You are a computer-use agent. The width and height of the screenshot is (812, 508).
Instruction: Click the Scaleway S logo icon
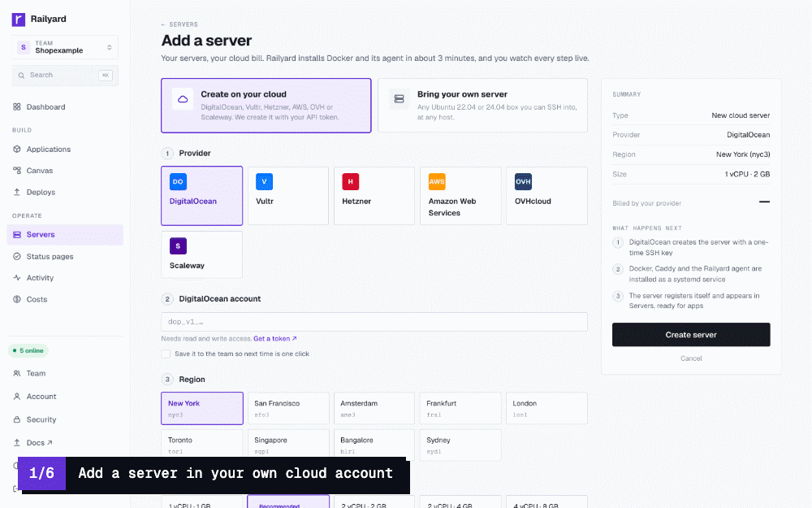(x=178, y=246)
